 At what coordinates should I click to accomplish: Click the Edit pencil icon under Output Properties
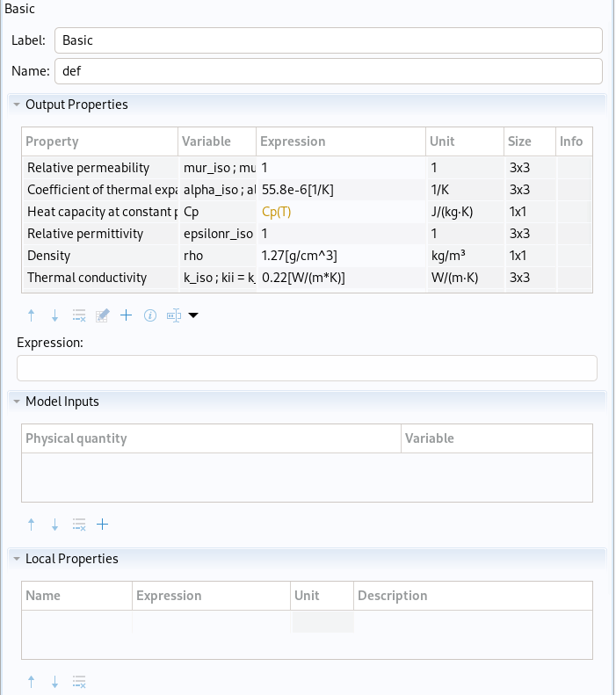(x=102, y=315)
